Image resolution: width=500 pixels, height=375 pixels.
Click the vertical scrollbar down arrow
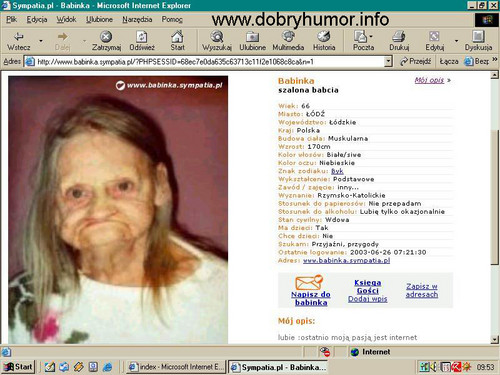pyautogui.click(x=495, y=340)
